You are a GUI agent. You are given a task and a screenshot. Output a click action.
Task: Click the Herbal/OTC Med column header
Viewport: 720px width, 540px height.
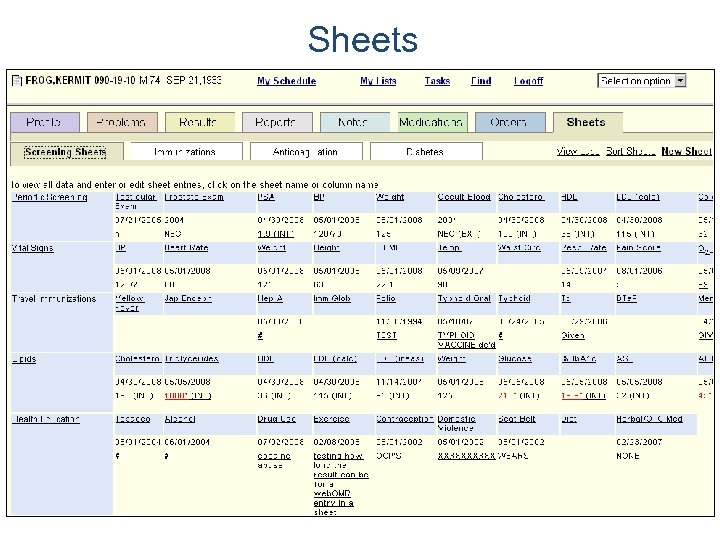tap(649, 419)
